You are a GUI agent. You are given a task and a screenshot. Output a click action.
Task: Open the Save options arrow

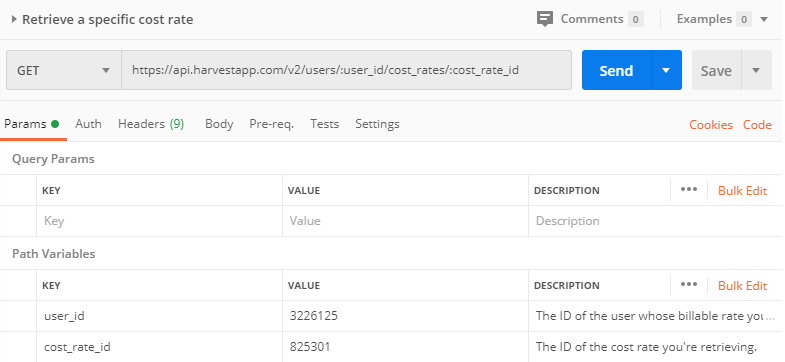point(756,70)
